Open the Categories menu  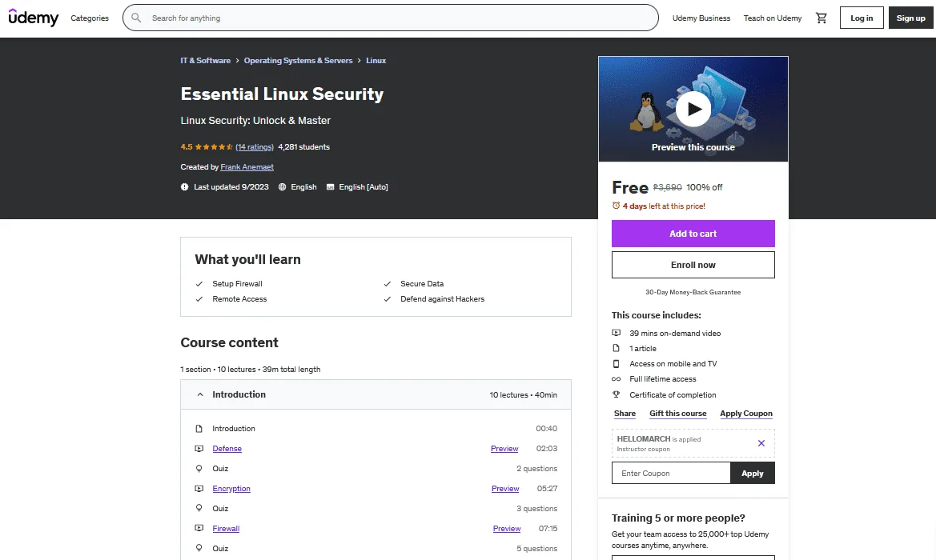pos(90,18)
